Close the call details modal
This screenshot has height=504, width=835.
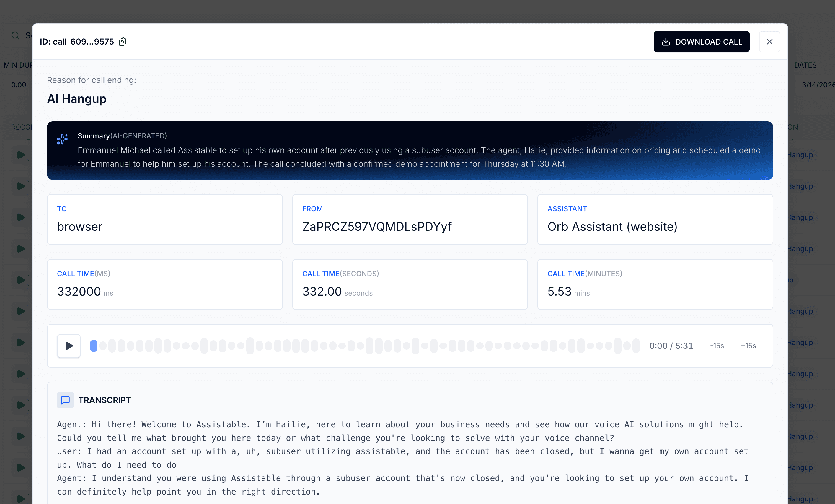pos(769,41)
